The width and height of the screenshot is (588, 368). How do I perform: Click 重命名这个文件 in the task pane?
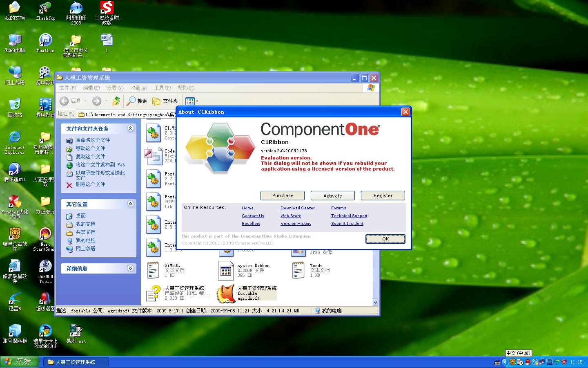(93, 140)
